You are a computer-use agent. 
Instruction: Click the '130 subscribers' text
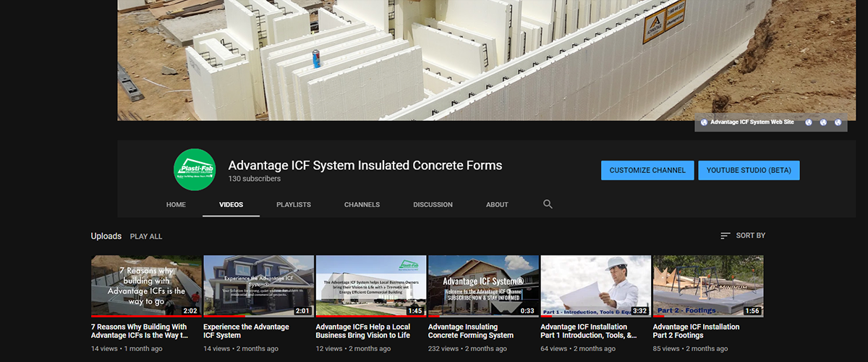click(254, 179)
